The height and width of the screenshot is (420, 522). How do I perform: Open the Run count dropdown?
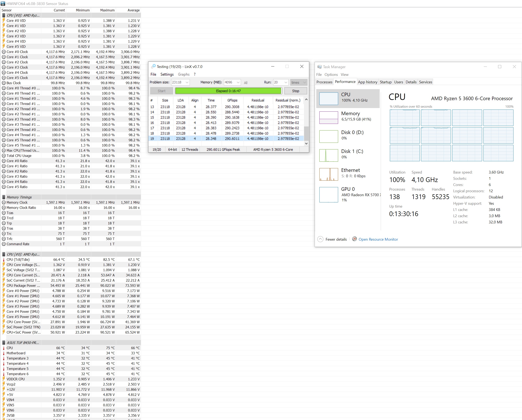coord(286,83)
